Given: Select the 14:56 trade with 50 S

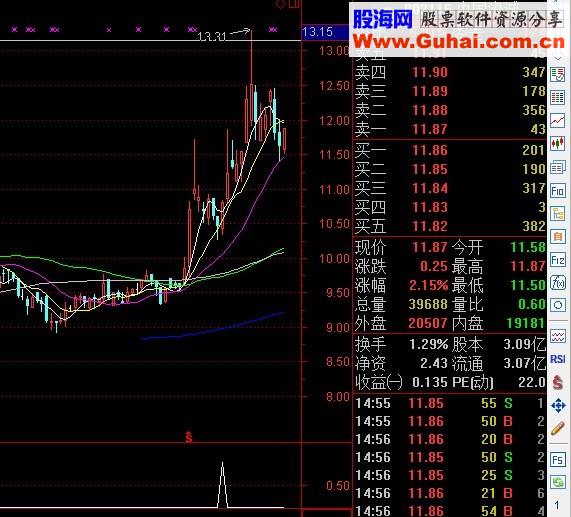Looking at the screenshot, I should 450,457.
